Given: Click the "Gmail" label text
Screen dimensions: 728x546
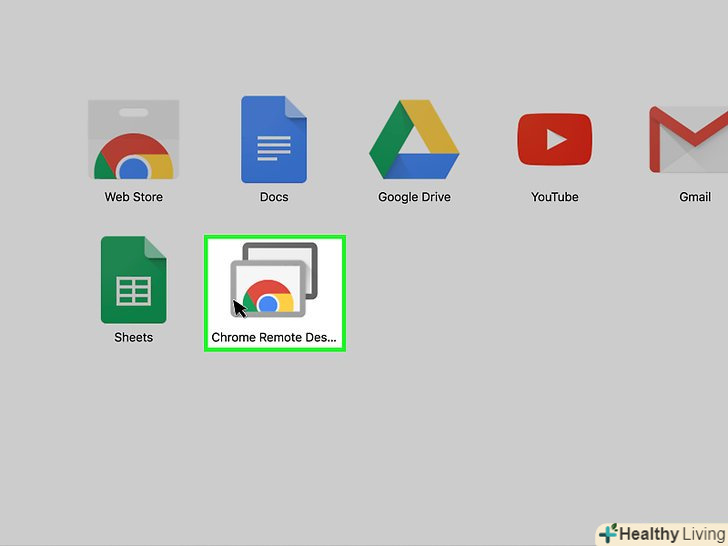Looking at the screenshot, I should click(x=695, y=197).
